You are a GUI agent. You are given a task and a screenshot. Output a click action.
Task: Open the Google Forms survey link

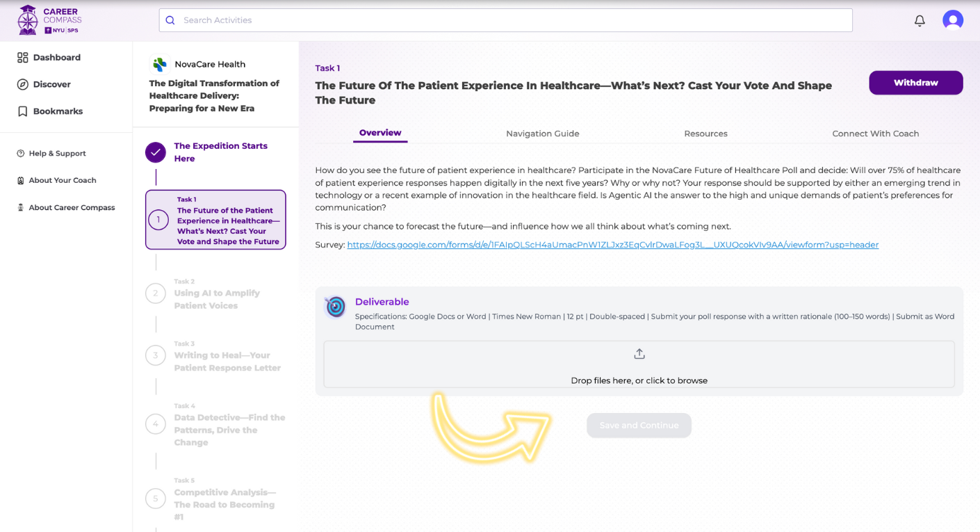click(x=612, y=245)
